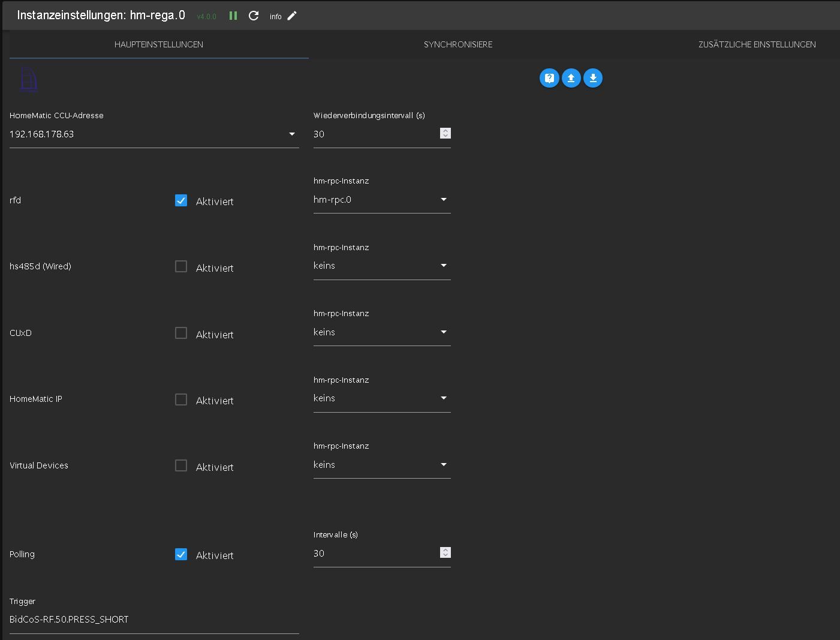The height and width of the screenshot is (640, 840).
Task: Enable the hs485d (Wired) checkbox
Action: pos(181,266)
